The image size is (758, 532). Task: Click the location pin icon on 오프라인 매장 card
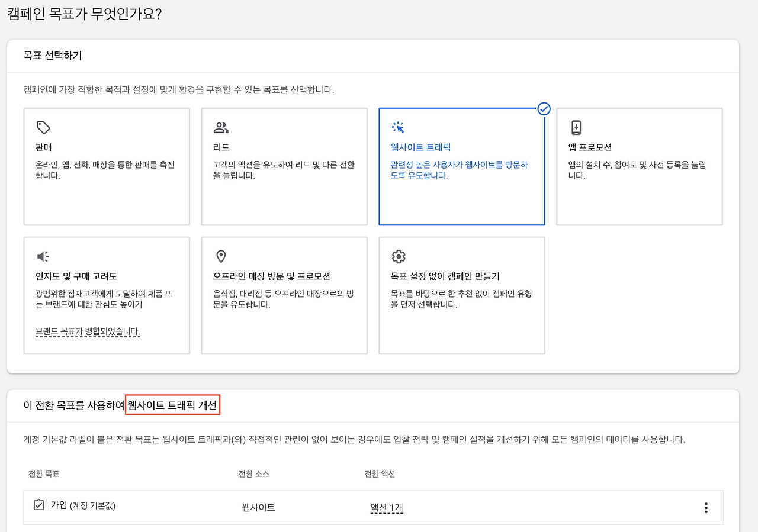tap(221, 256)
